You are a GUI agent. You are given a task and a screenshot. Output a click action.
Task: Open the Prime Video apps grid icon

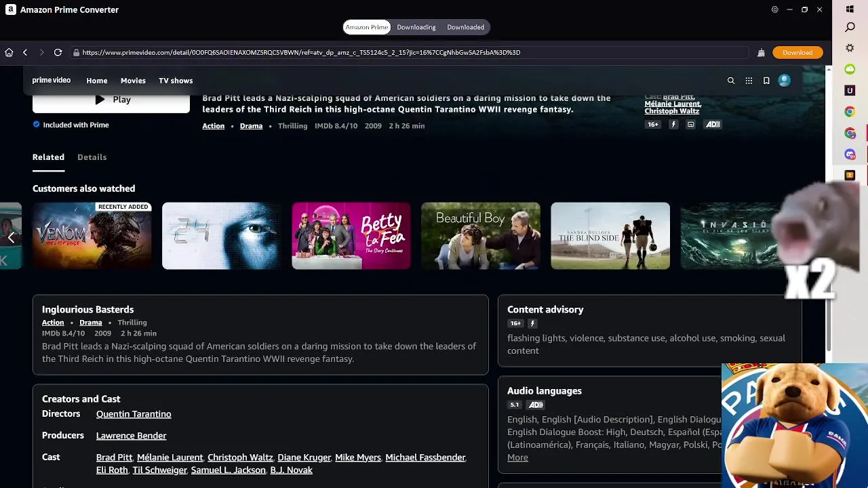click(749, 81)
